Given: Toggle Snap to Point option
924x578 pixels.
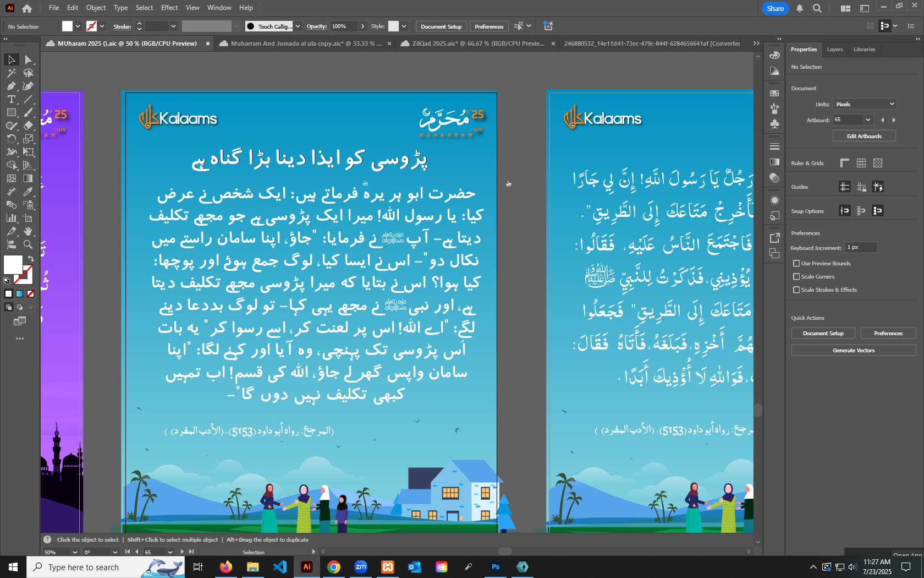Looking at the screenshot, I should click(845, 211).
